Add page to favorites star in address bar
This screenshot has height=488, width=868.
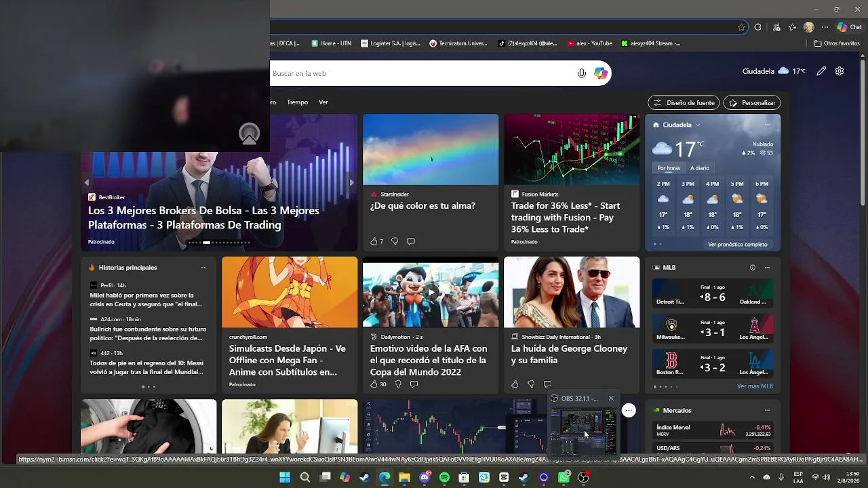pyautogui.click(x=741, y=28)
